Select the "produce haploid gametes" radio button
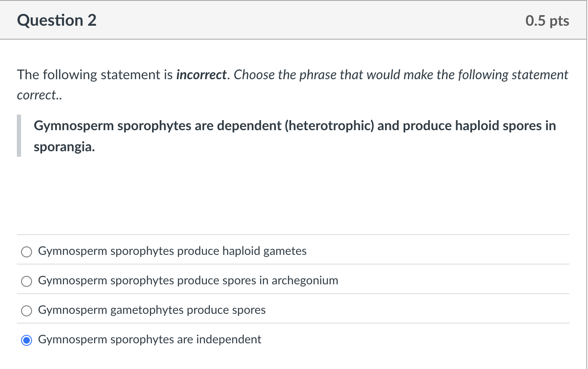The image size is (588, 369). click(x=27, y=252)
